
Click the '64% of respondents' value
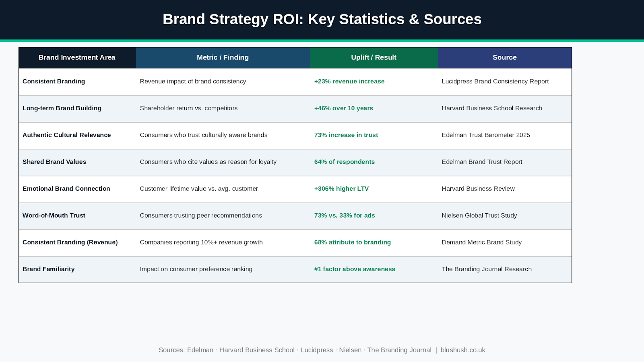pyautogui.click(x=345, y=162)
